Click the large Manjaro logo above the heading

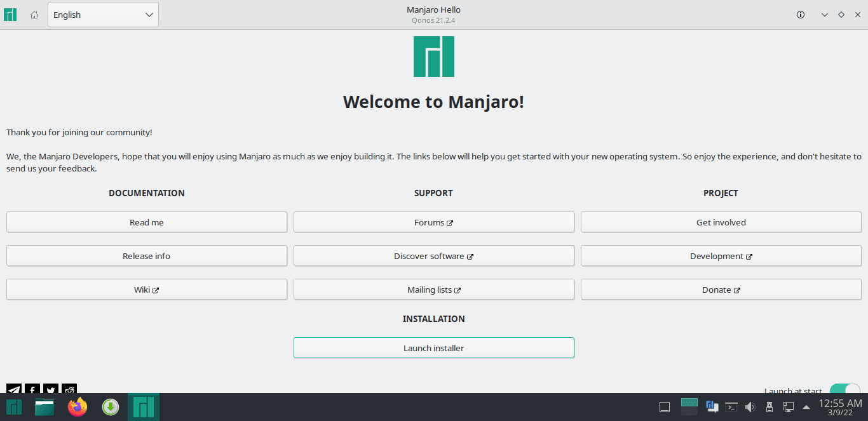point(434,57)
